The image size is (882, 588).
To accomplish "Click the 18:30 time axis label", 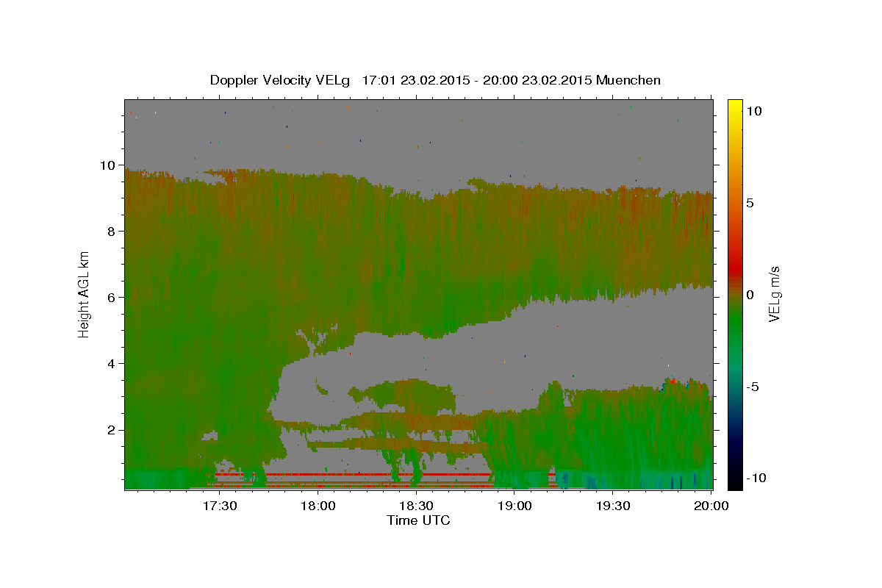I will 416,506.
